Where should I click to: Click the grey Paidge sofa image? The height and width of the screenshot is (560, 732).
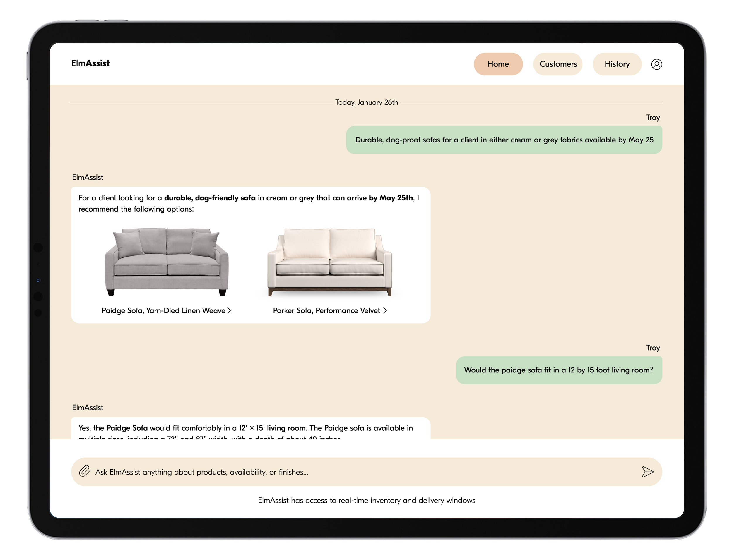(166, 262)
